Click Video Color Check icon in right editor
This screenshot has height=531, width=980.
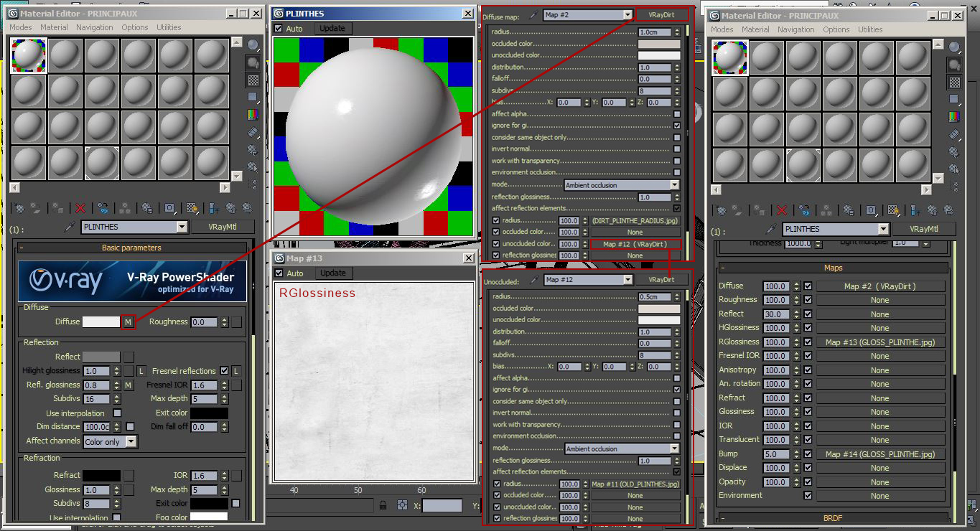pos(955,116)
